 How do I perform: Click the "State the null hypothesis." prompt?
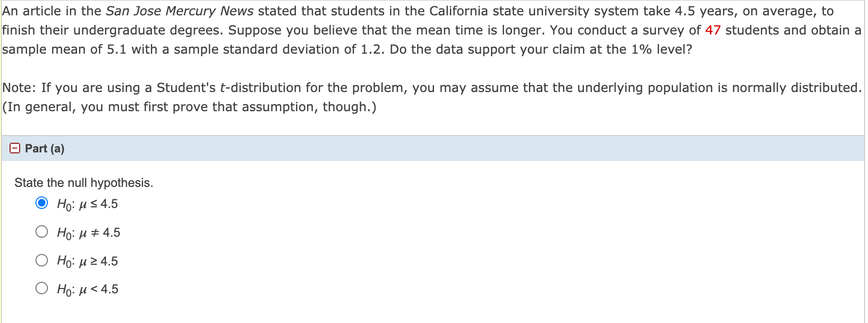(84, 183)
